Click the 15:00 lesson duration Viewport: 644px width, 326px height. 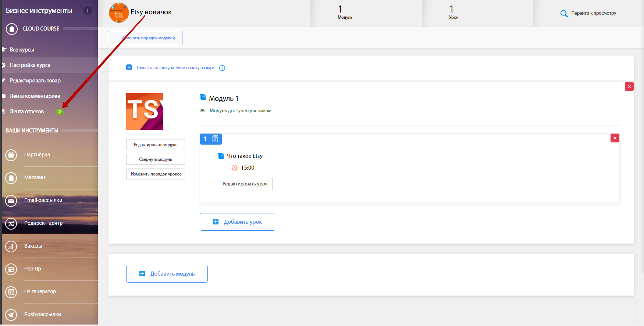click(x=248, y=168)
